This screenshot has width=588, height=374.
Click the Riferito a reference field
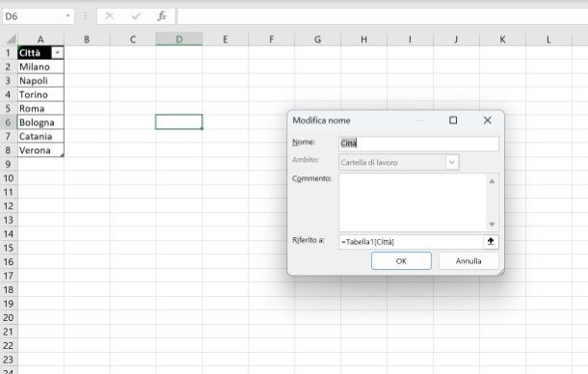point(411,242)
